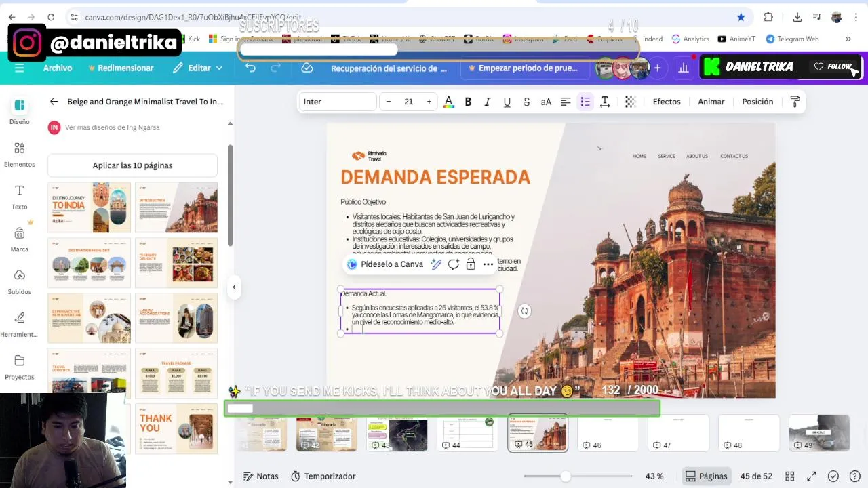Screen dimensions: 868x488
Task: Open more options three dots menu
Action: pyautogui.click(x=488, y=264)
